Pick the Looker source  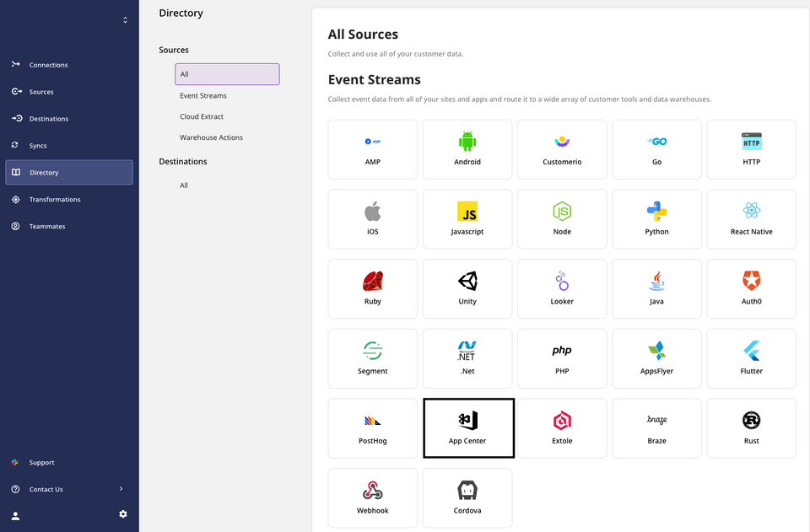click(562, 289)
